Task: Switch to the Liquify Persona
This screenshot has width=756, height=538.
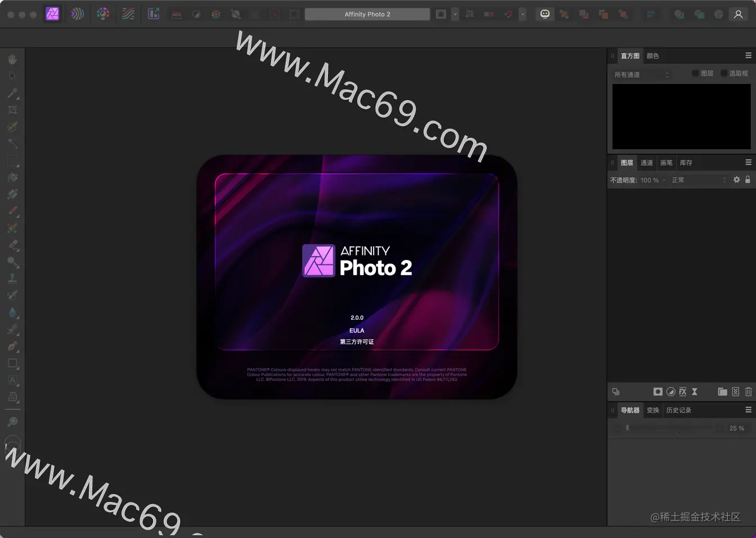Action: (78, 14)
